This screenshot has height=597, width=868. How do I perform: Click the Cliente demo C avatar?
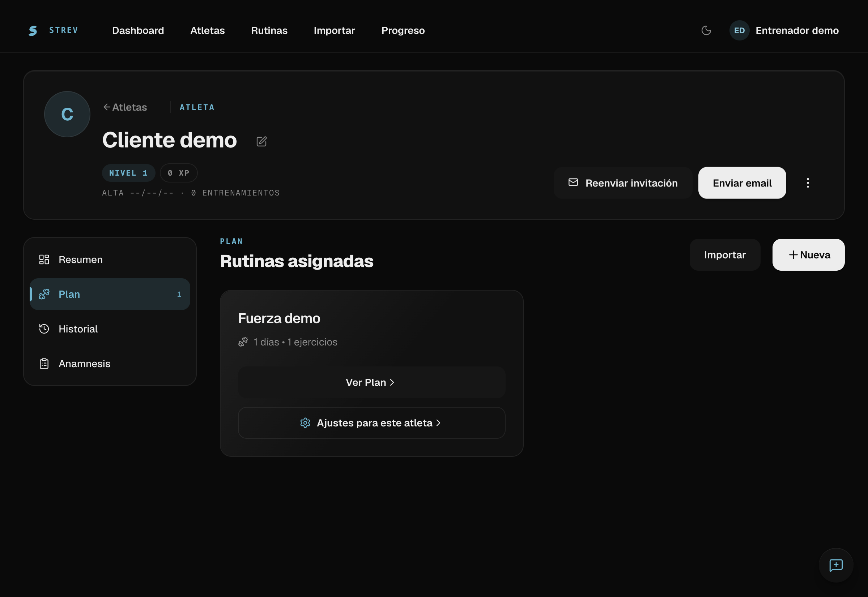coord(67,114)
